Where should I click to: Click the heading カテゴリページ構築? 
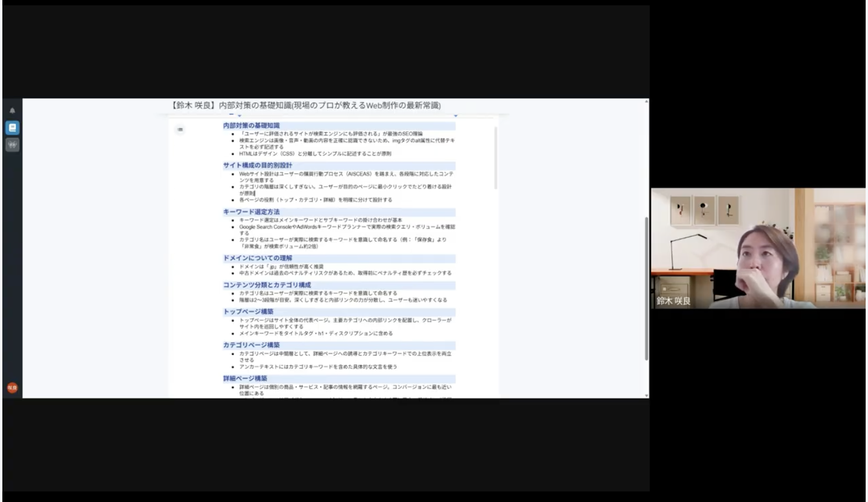(x=251, y=345)
